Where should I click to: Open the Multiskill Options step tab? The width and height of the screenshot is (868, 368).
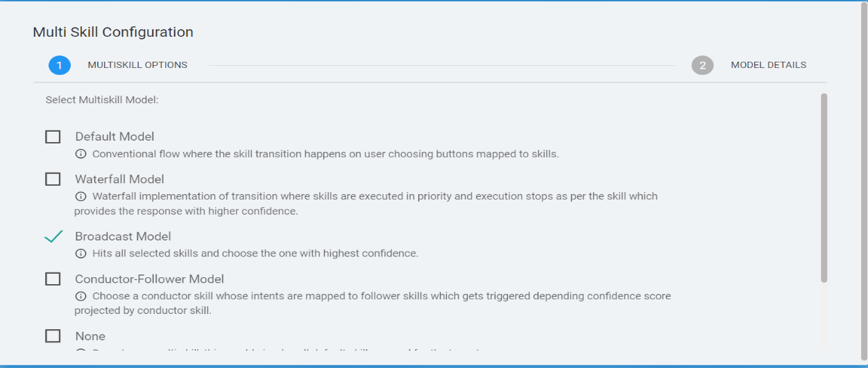[x=137, y=65]
